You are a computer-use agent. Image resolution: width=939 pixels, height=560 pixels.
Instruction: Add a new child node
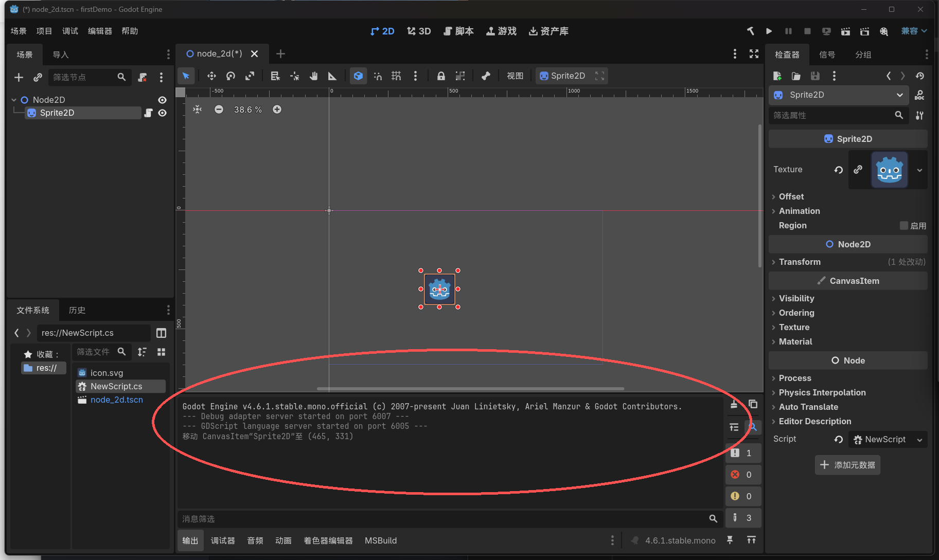point(19,77)
